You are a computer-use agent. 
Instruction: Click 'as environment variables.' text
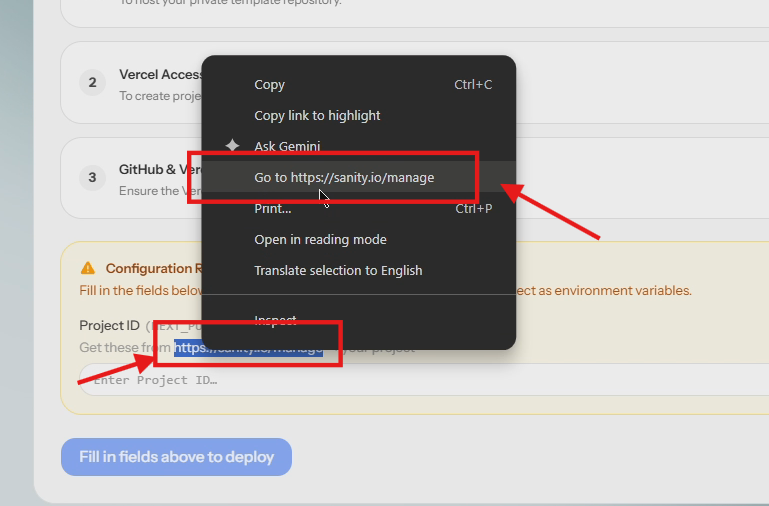(615, 291)
